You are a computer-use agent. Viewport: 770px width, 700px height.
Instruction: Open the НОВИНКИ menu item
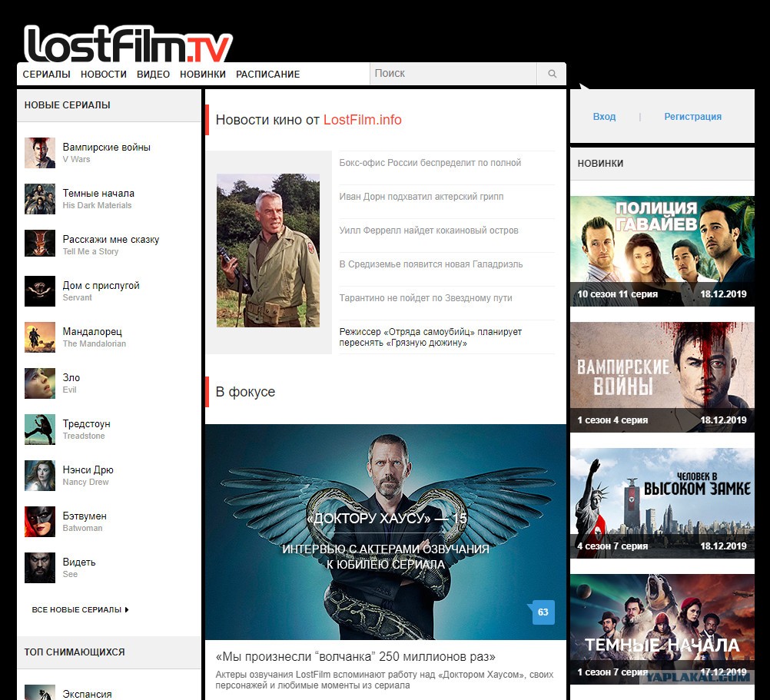pos(203,74)
